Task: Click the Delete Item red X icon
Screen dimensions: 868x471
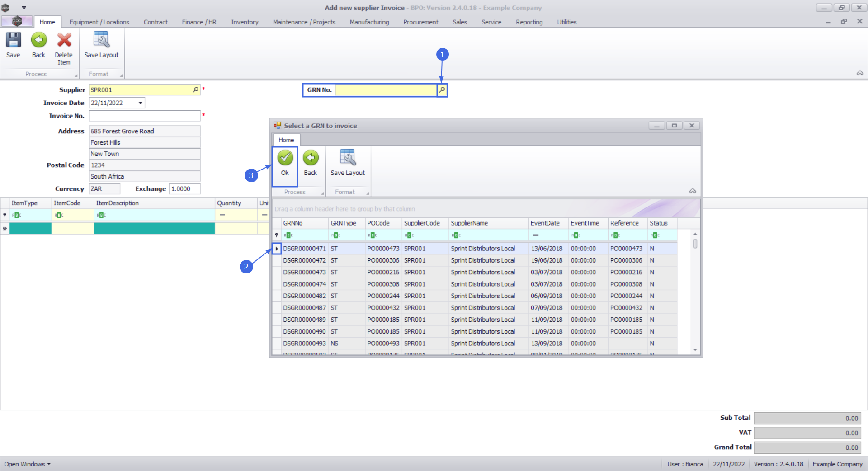Action: point(64,41)
